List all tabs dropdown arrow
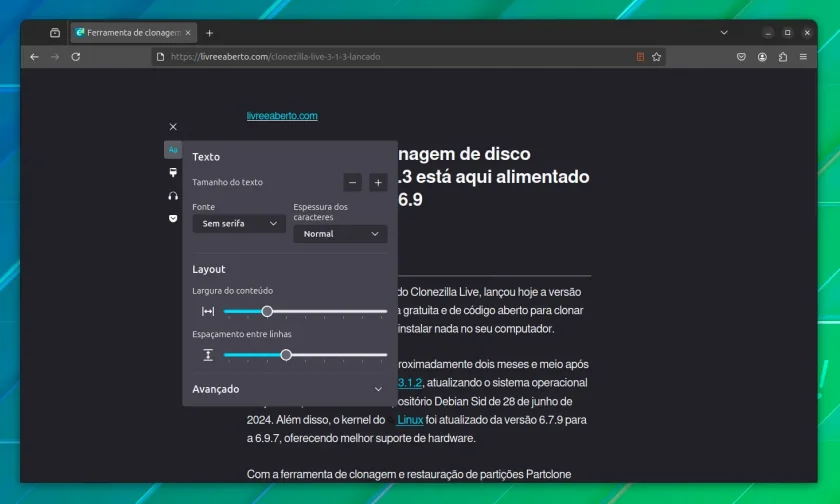This screenshot has height=504, width=840. coord(724,33)
